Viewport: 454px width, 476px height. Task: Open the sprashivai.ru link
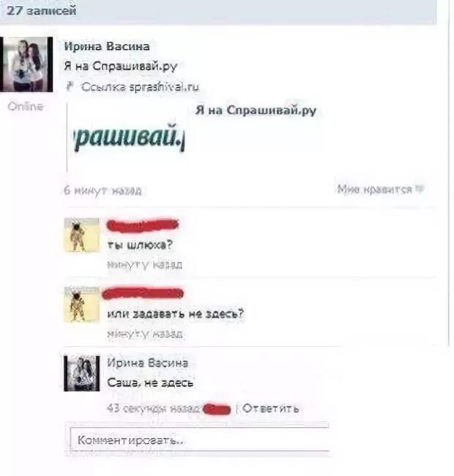point(164,87)
